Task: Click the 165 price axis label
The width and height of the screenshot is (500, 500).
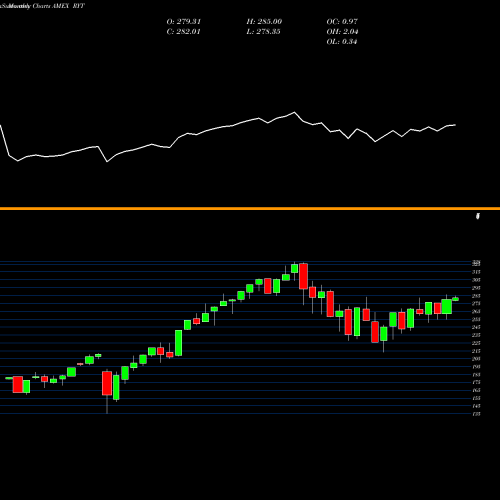Action: coord(476,390)
